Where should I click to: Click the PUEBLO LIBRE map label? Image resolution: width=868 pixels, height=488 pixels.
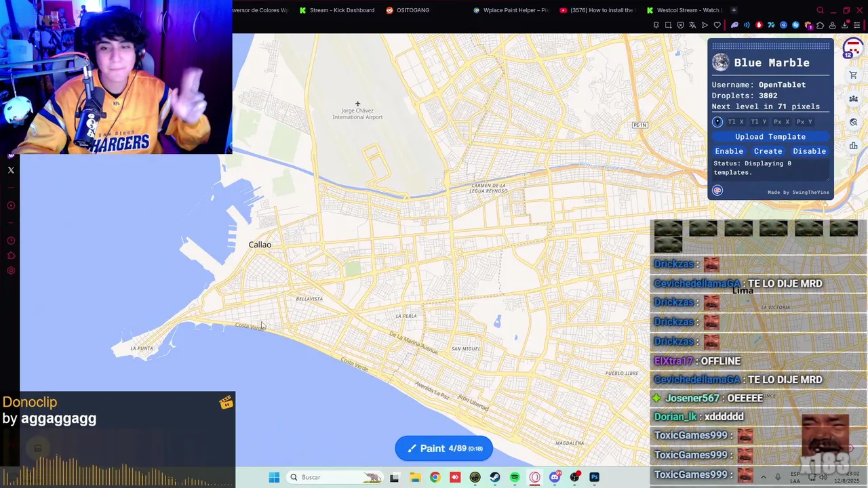622,373
